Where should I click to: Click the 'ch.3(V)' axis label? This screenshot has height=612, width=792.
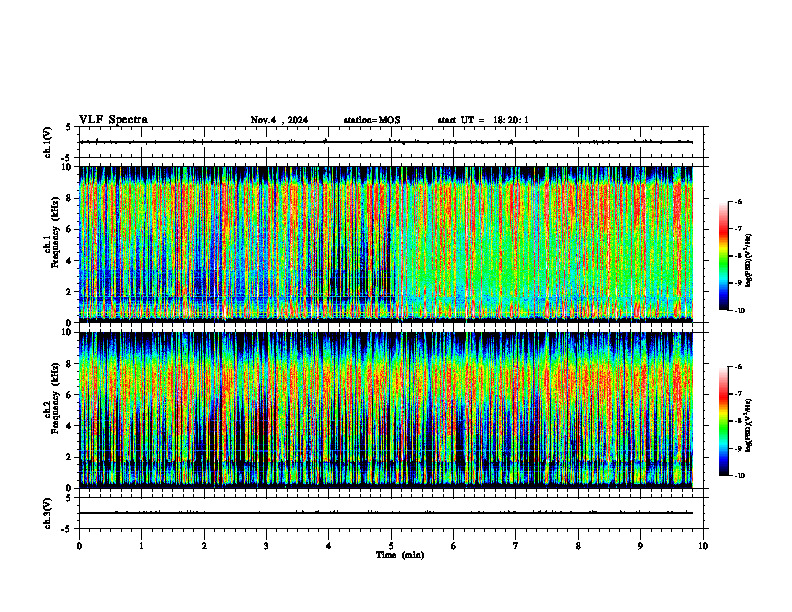(x=47, y=514)
